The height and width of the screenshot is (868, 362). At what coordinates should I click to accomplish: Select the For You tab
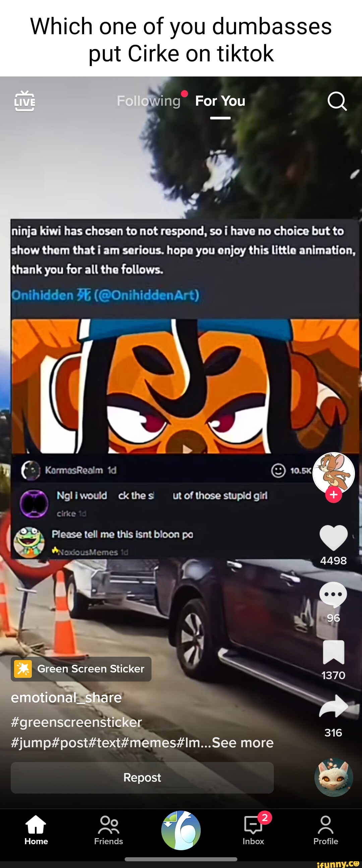220,101
